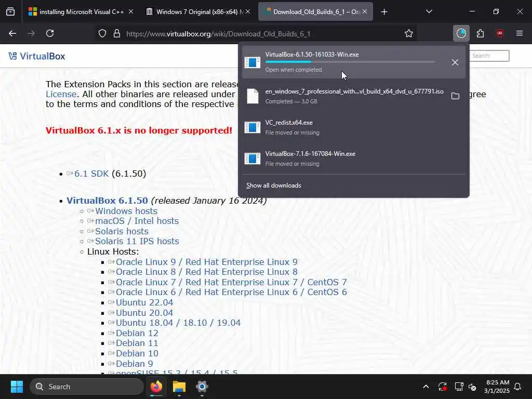Close the Download_Old_Builds_6_1 tab
The height and width of the screenshot is (399, 532).
tap(364, 11)
